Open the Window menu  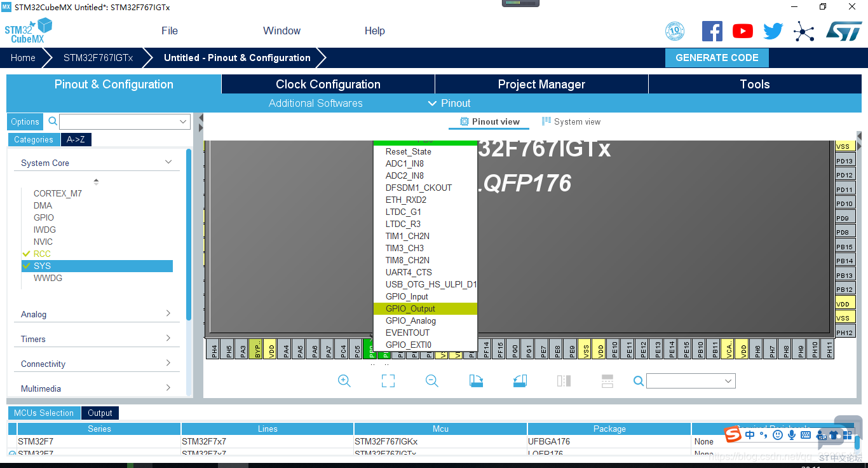pos(282,31)
